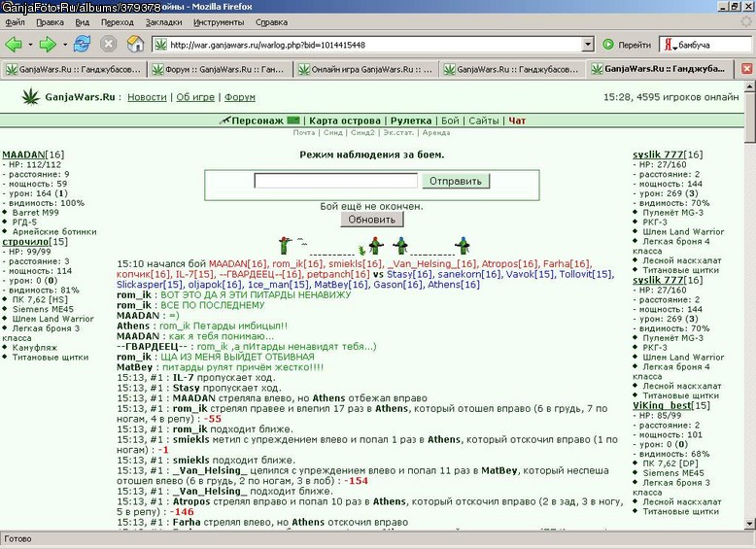Click the red-capped fighter sprite on the far left
This screenshot has height=549, width=756.
click(x=285, y=245)
